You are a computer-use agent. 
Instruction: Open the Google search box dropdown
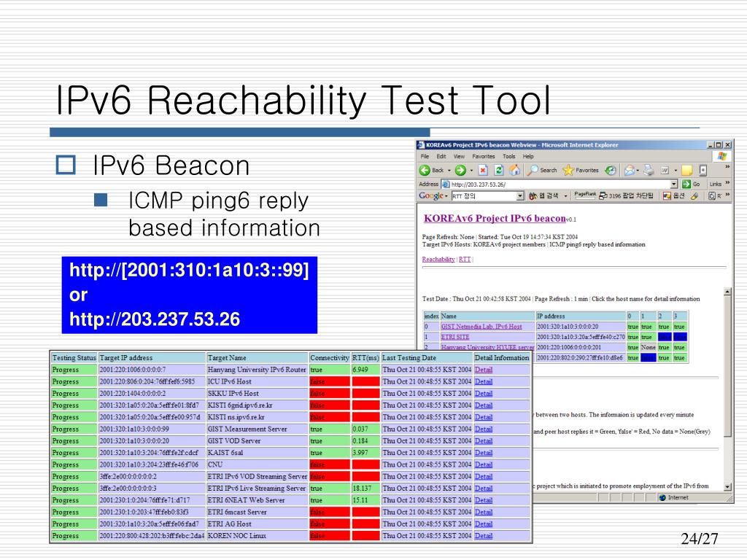(x=520, y=195)
